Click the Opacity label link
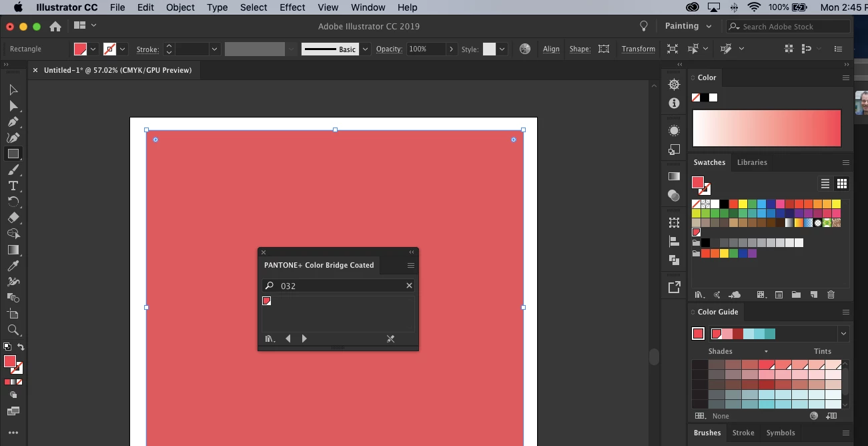Image resolution: width=868 pixels, height=446 pixels. coord(389,49)
